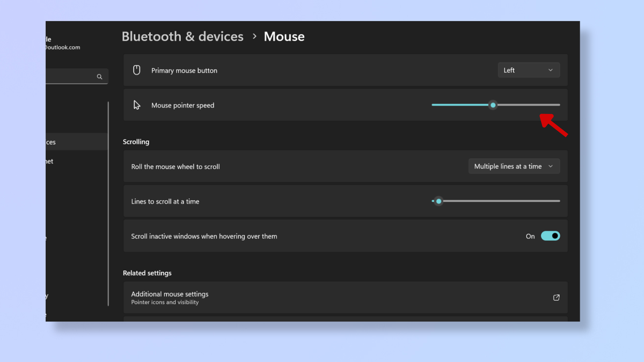Click the chevron icon on the Left dropdown
Image resolution: width=644 pixels, height=362 pixels.
coord(550,70)
